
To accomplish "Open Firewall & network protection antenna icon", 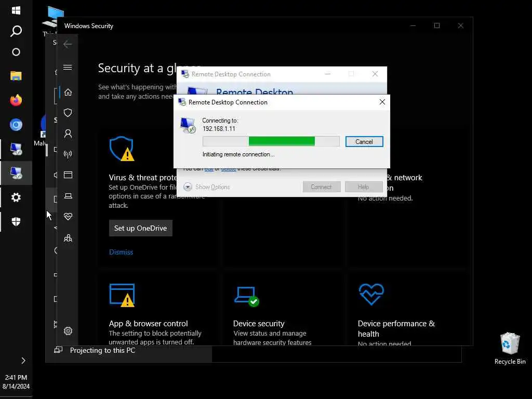I will pyautogui.click(x=68, y=154).
